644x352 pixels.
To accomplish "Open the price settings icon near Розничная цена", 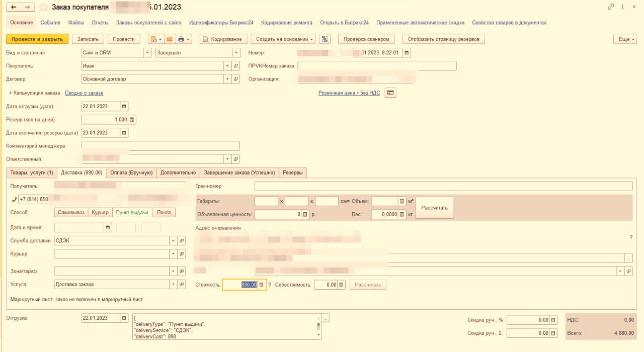I will click(390, 93).
